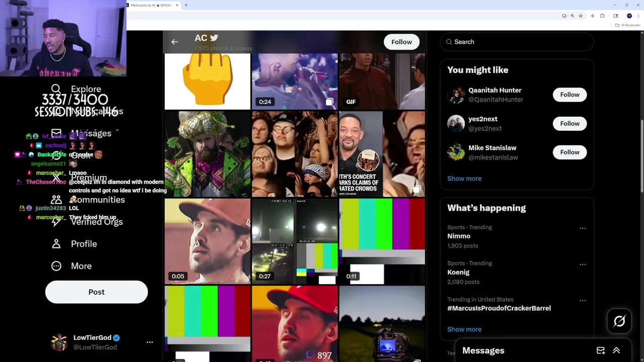This screenshot has width=644, height=362.
Task: Open All Bookmarks folder
Action: 628,25
